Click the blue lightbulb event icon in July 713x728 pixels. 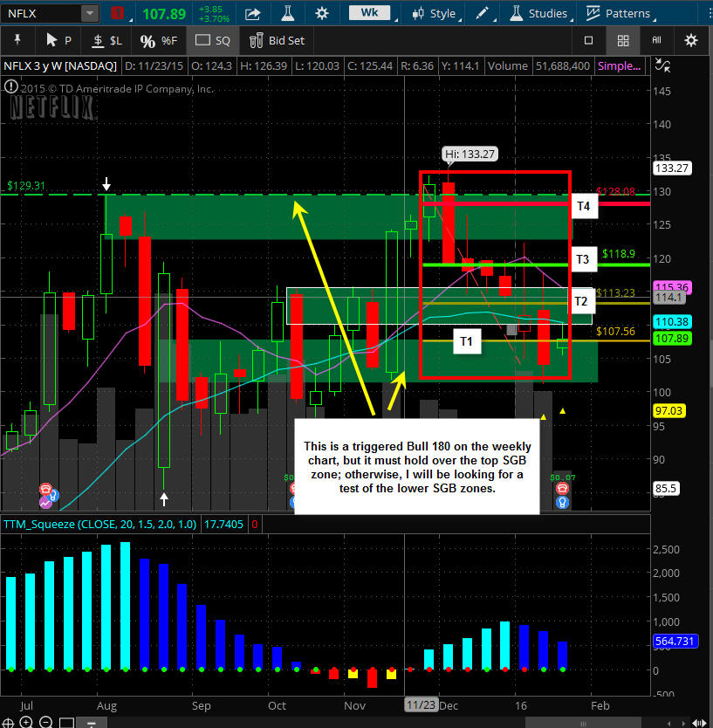(x=53, y=496)
